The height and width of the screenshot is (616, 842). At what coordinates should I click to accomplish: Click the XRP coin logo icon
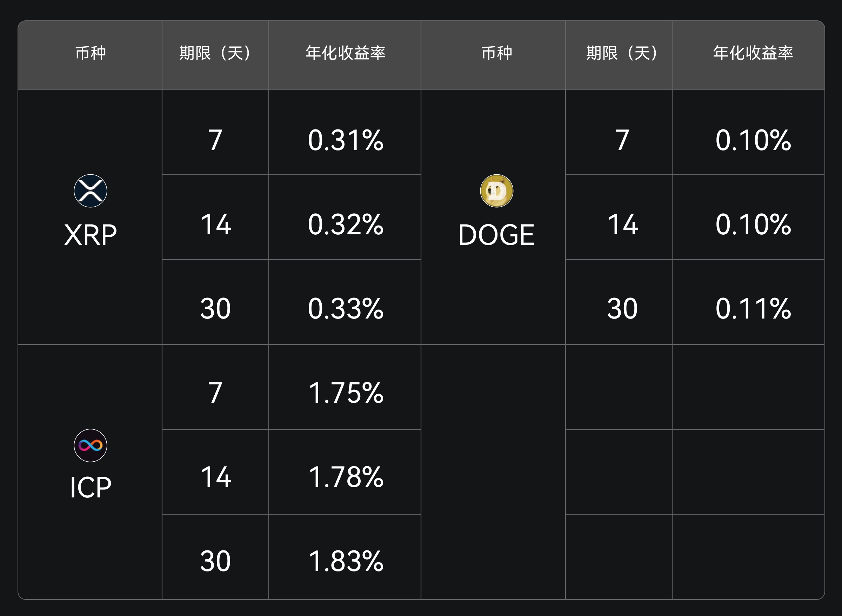[x=90, y=191]
